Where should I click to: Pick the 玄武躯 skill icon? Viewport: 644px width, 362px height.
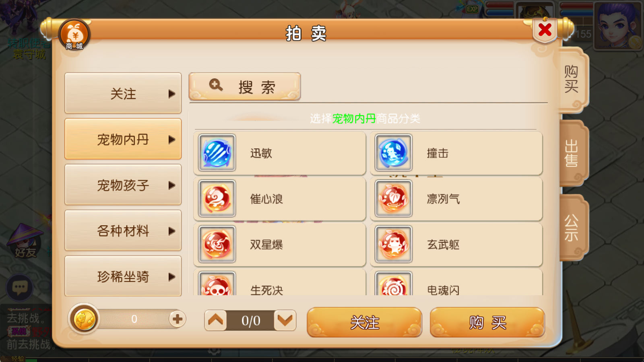394,245
